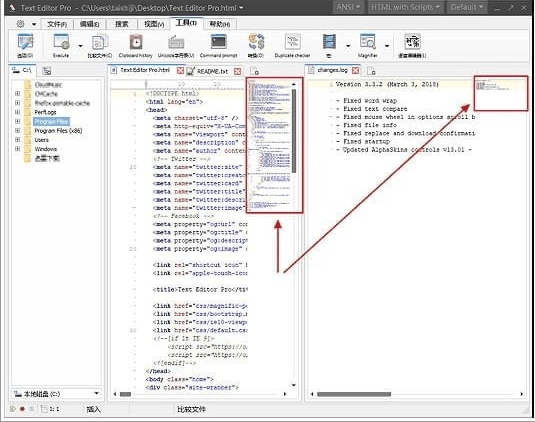The width and height of the screenshot is (535, 422).
Task: Open the ANSI encoding dropdown
Action: (x=348, y=7)
